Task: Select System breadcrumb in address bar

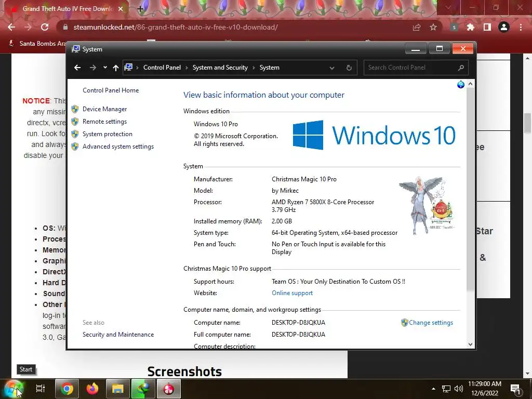Action: [x=270, y=68]
